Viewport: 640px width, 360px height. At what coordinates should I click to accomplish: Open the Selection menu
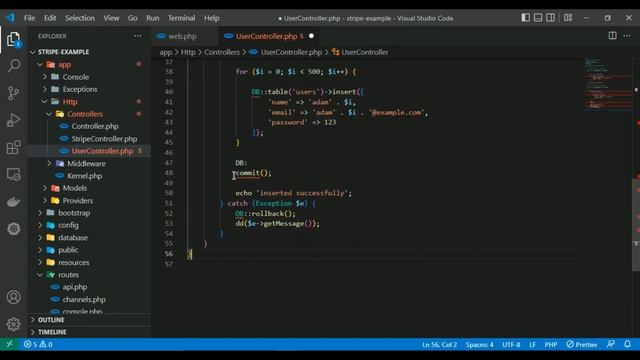pos(80,18)
